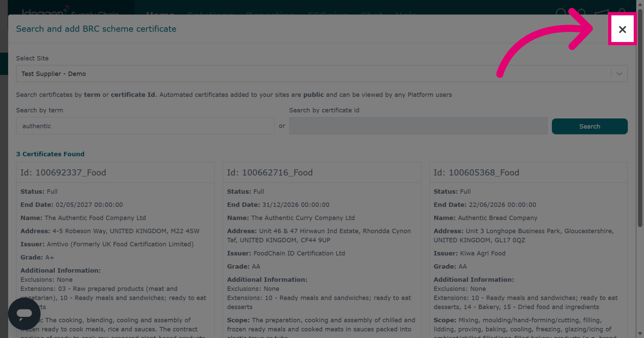The width and height of the screenshot is (644, 338).
Task: Focus the Search by certificate id field
Action: [x=418, y=126]
